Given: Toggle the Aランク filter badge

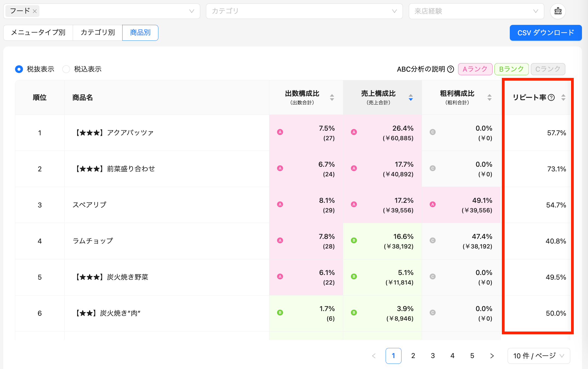Looking at the screenshot, I should [x=475, y=69].
